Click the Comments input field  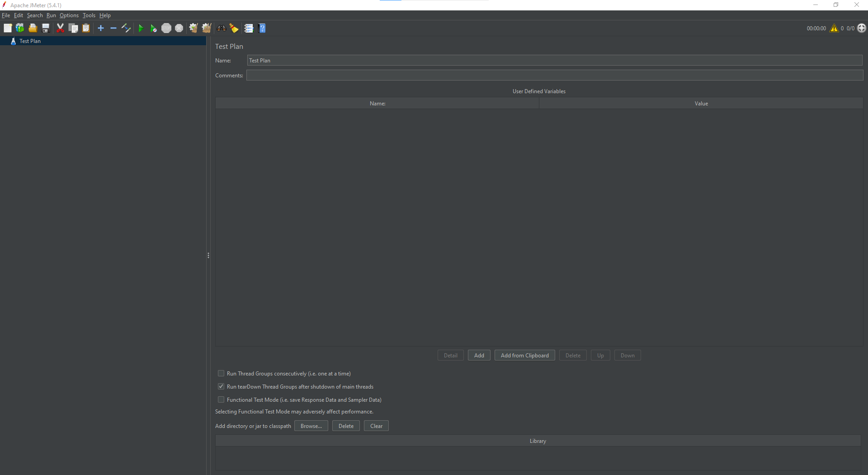click(x=554, y=75)
